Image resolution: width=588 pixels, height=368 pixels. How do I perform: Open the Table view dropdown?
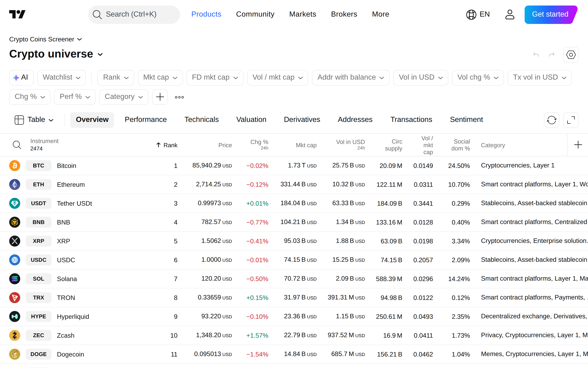pos(34,120)
